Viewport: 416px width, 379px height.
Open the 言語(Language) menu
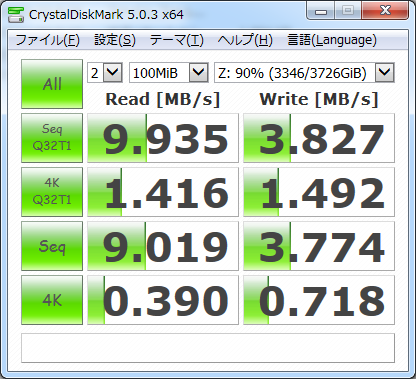click(332, 40)
